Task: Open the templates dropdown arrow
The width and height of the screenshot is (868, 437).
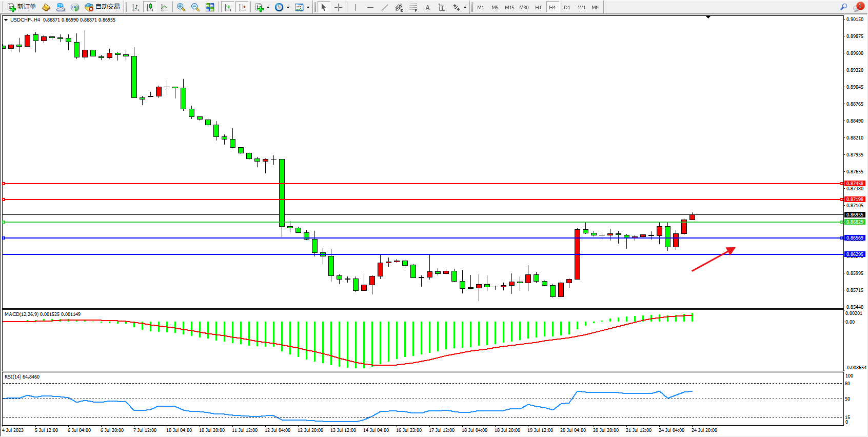Action: 308,7
